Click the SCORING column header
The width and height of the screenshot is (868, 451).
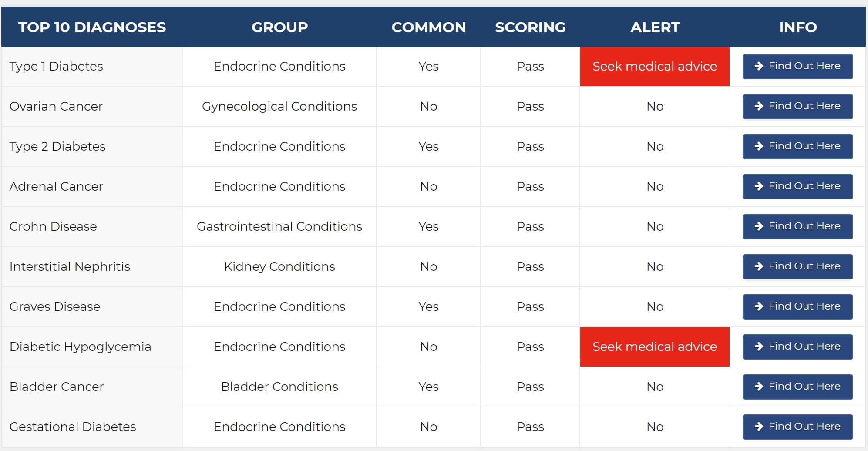(x=530, y=27)
